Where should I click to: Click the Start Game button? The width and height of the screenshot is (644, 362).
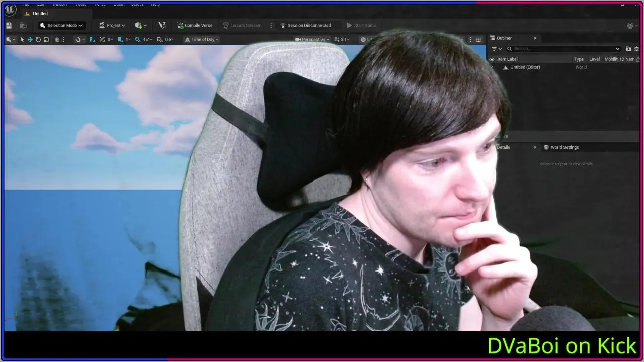361,25
